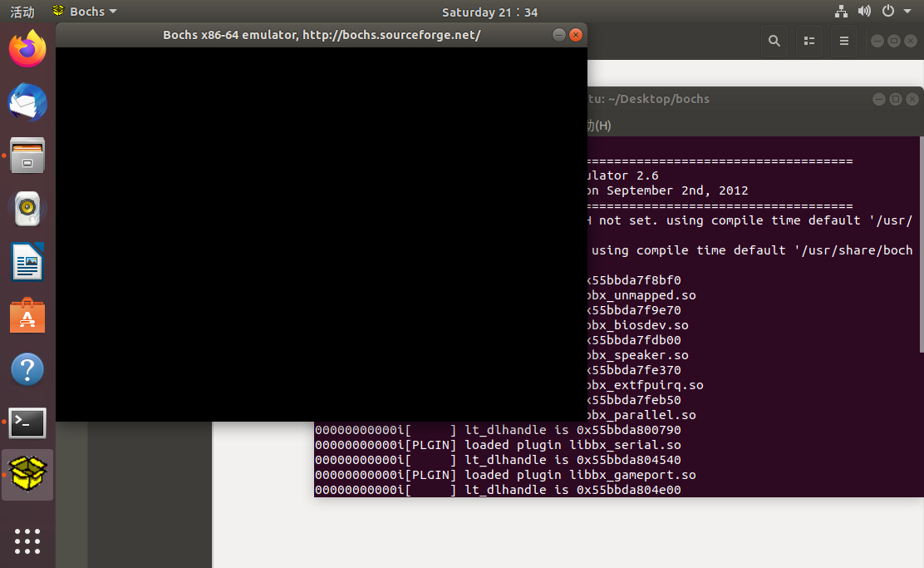924x568 pixels.
Task: Click the volume icon in the top bar
Action: pyautogui.click(x=864, y=12)
